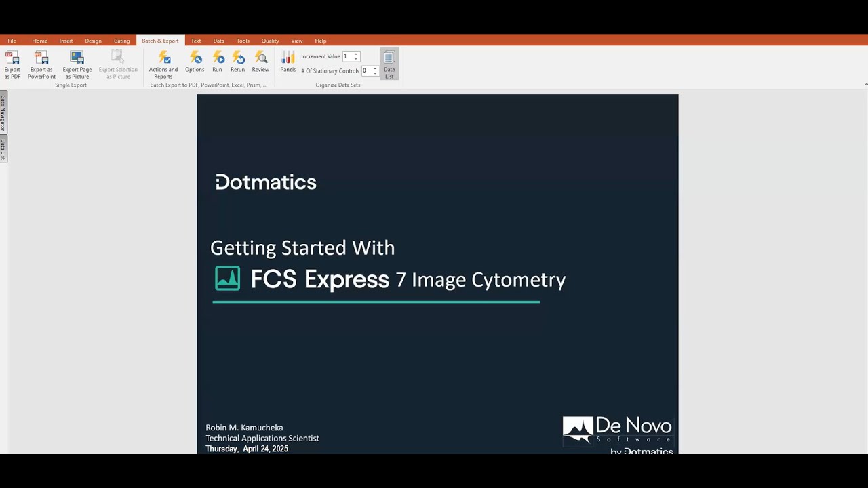Click the 'Thursday, April 24, 2025' date

[x=247, y=449]
